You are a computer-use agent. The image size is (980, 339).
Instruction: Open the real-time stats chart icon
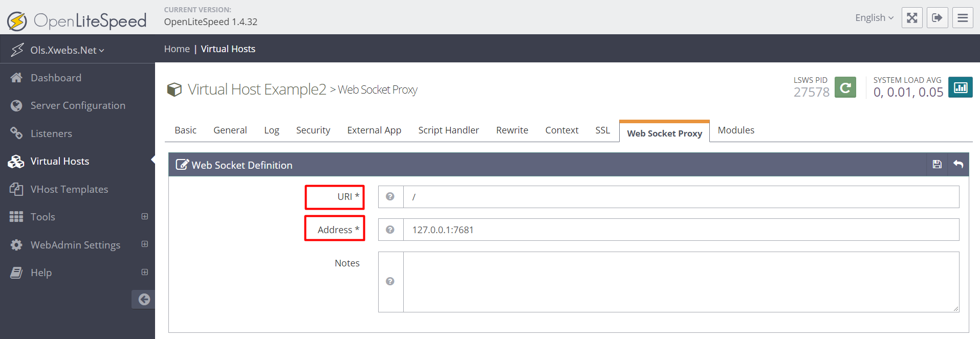[961, 87]
